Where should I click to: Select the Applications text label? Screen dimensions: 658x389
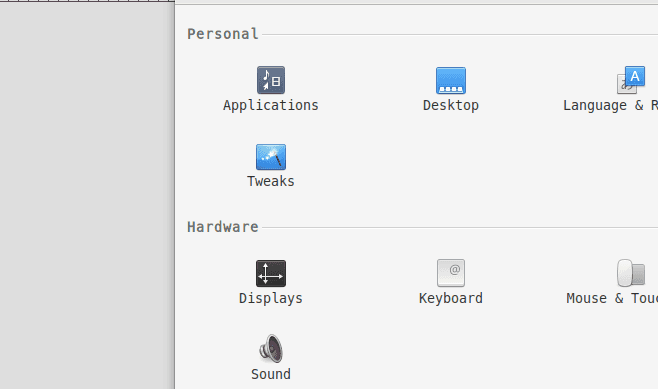(271, 105)
